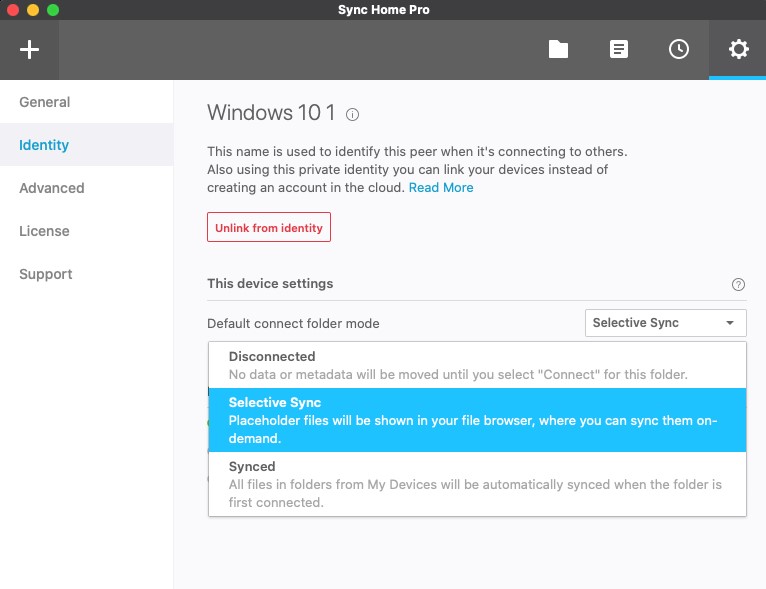
Task: Click the plus add folder icon
Action: click(29, 49)
